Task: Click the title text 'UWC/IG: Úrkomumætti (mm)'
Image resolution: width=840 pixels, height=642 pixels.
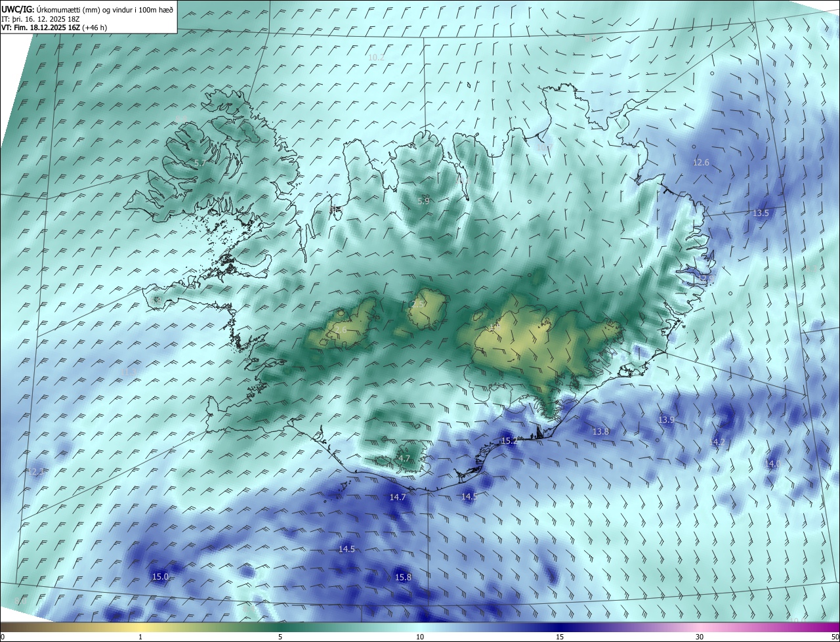Action: 51,9
